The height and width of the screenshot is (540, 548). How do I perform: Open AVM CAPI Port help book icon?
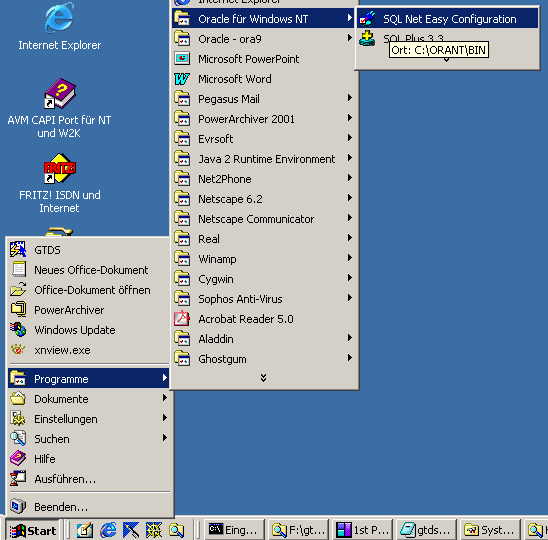tap(59, 93)
